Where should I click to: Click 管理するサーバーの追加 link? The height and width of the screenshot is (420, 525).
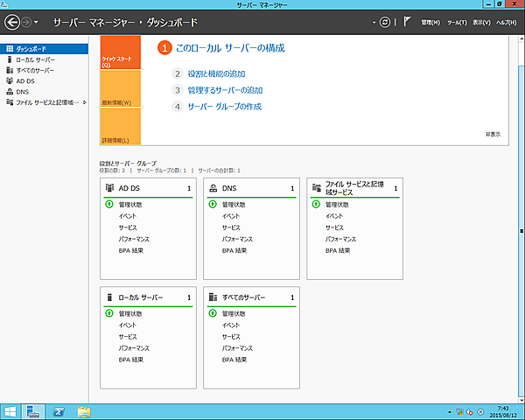click(x=225, y=90)
